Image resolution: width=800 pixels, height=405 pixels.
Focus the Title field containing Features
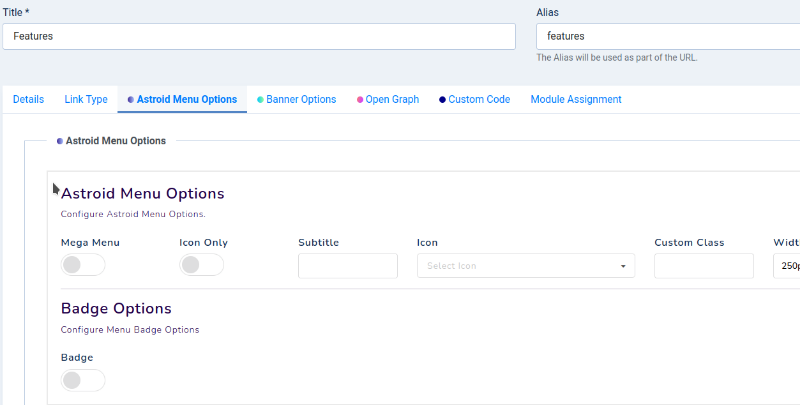point(259,36)
